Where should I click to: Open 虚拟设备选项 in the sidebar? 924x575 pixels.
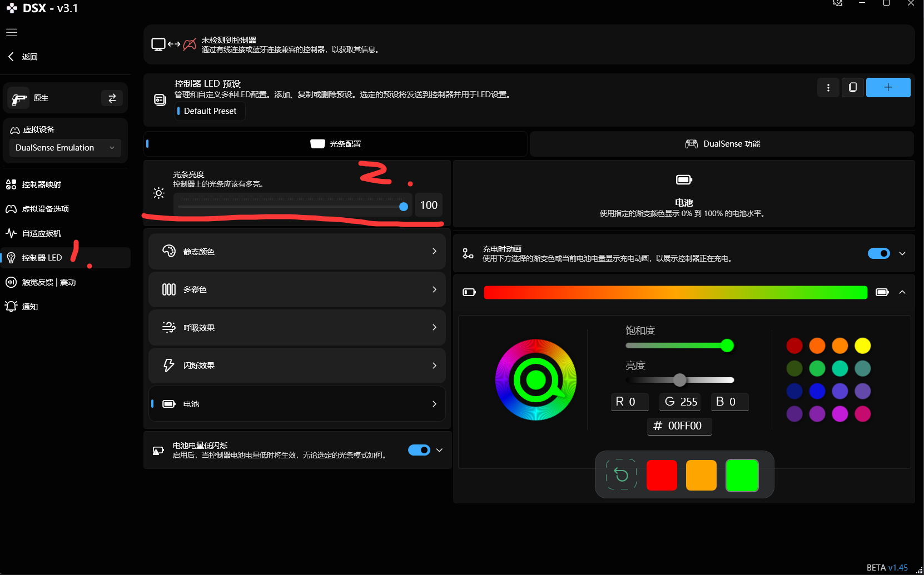click(x=65, y=209)
